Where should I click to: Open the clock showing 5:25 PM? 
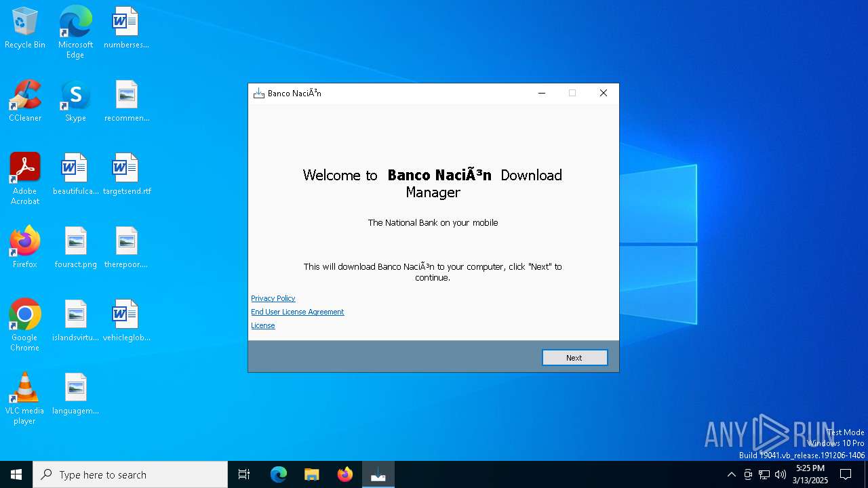point(810,474)
